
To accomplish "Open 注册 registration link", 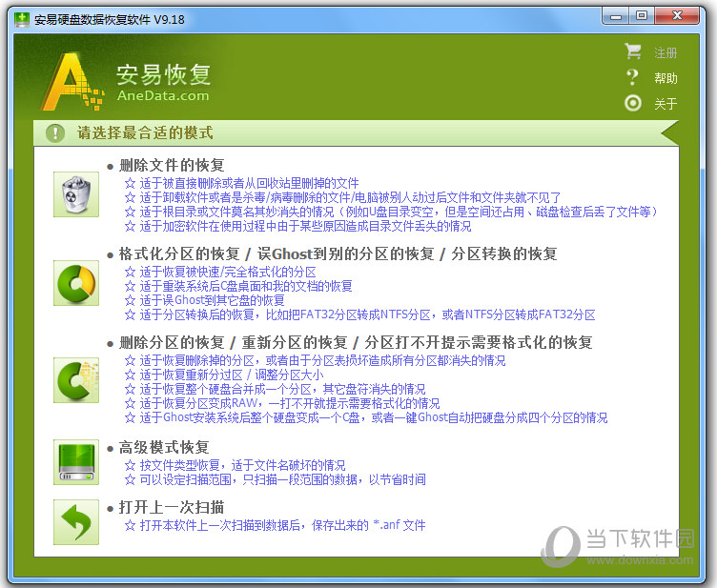I will [666, 53].
